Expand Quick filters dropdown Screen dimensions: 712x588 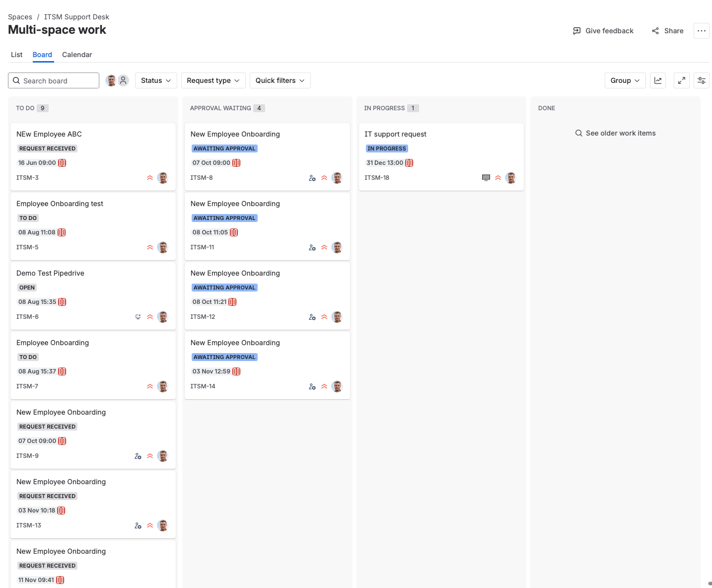click(x=280, y=80)
